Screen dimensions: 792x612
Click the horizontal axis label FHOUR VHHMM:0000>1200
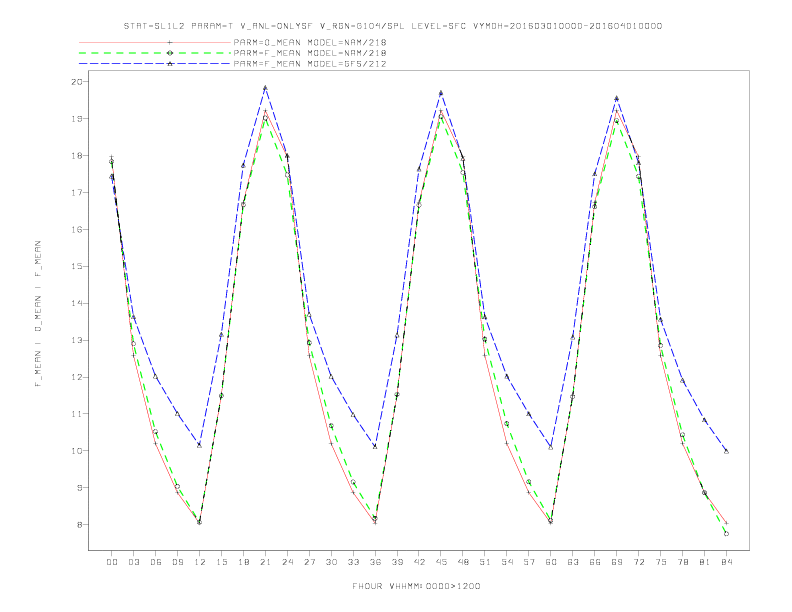point(416,586)
